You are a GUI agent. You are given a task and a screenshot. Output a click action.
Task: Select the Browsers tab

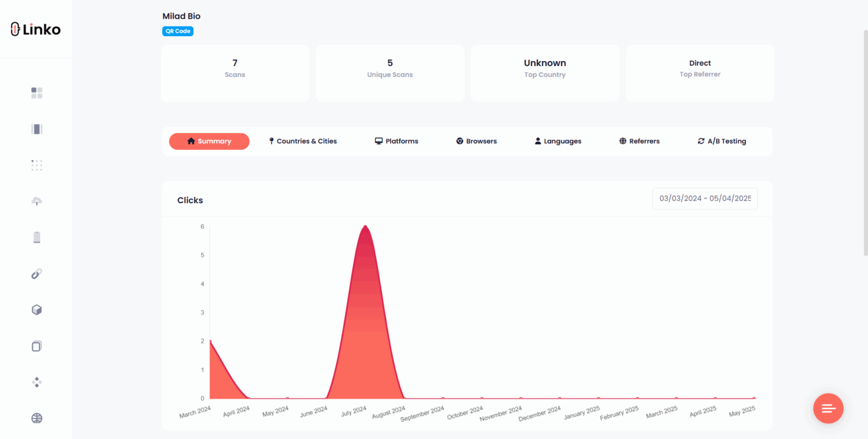(476, 141)
